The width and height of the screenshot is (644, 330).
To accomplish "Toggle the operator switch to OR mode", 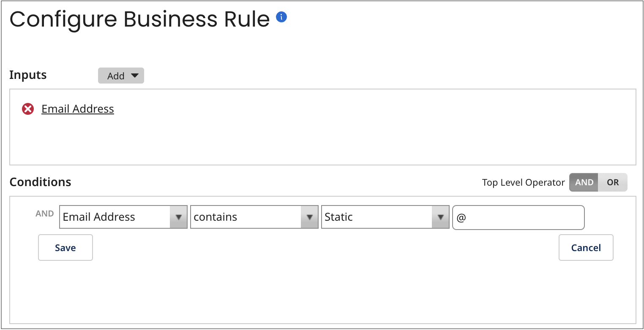I will click(613, 182).
